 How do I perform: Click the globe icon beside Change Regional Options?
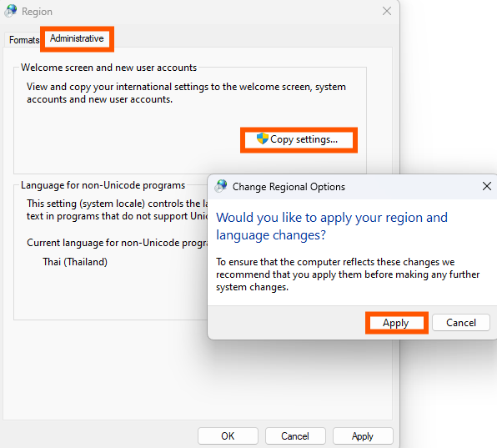pos(221,186)
